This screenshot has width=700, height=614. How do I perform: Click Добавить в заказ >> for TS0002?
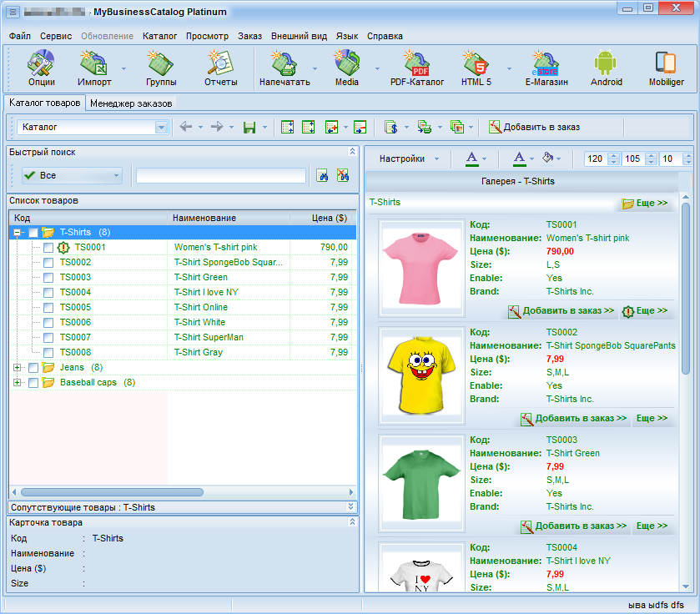pos(574,419)
